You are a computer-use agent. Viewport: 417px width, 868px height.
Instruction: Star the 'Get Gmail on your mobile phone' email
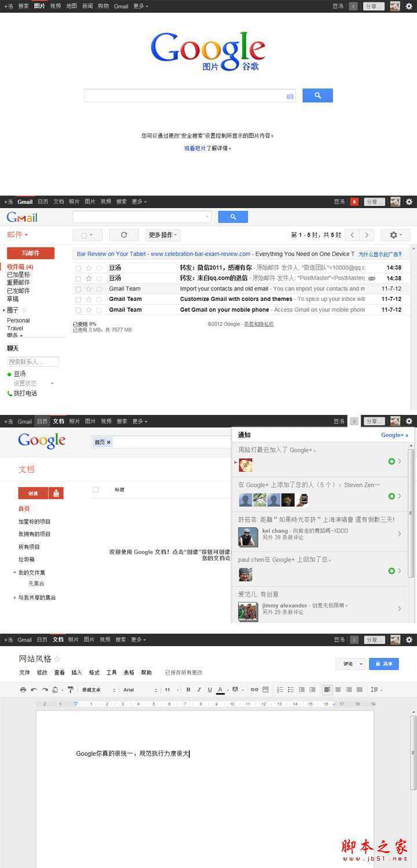[x=89, y=310]
